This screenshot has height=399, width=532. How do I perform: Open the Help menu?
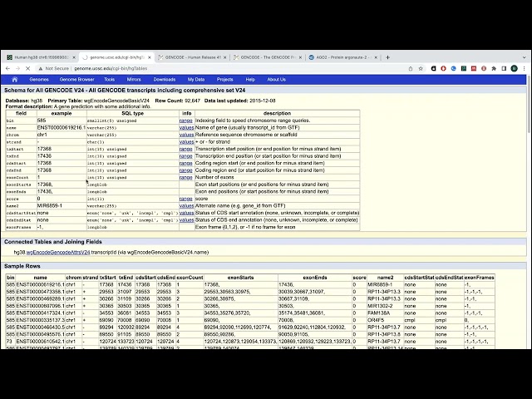250,80
